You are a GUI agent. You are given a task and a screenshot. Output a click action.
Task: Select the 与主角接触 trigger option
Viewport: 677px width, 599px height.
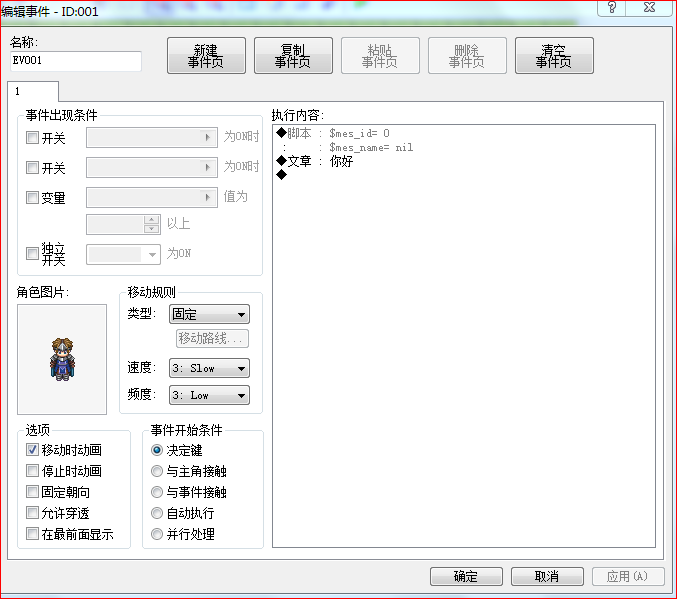coord(157,471)
